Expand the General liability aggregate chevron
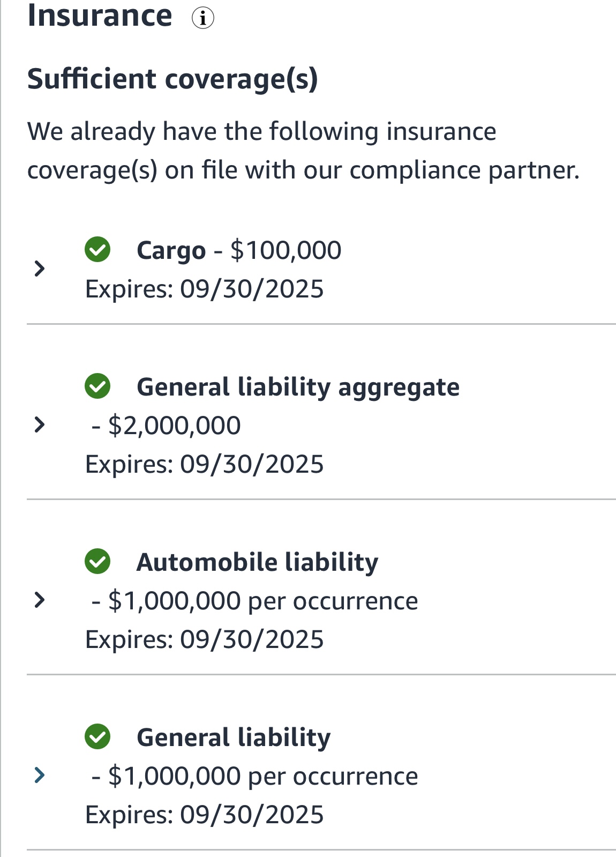This screenshot has width=616, height=857. (39, 424)
